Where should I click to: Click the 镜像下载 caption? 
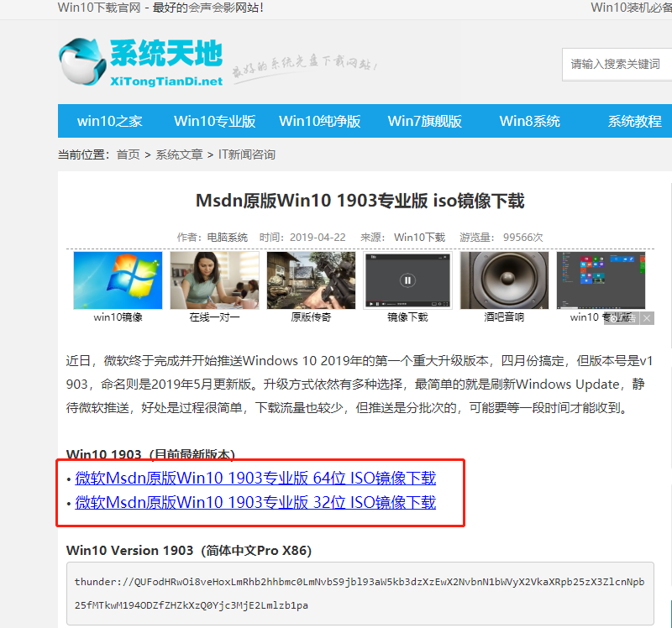pos(407,317)
